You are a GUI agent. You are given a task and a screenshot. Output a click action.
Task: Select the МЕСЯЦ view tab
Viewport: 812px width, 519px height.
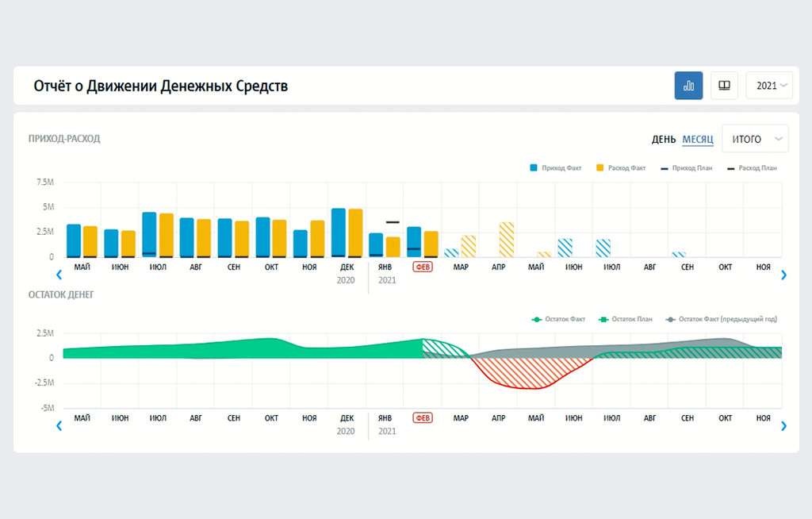tap(698, 140)
